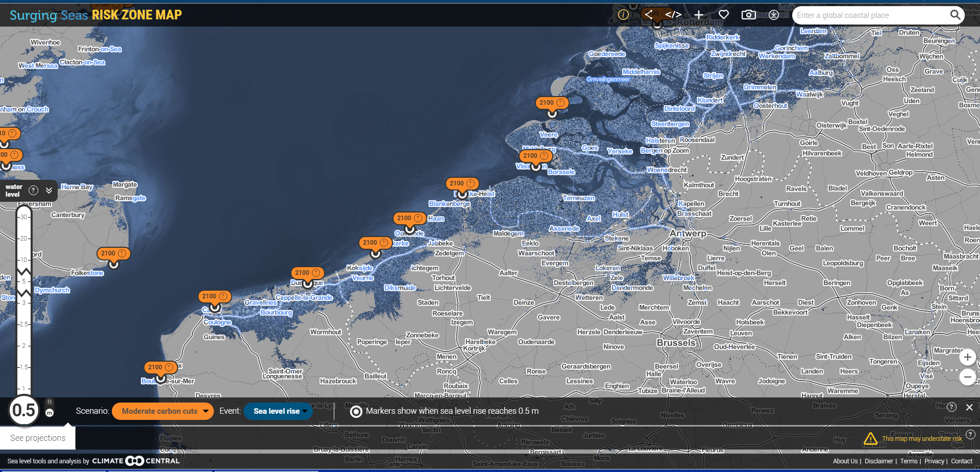Screen dimensions: 980x472
Task: Click the 20 mark on water level slider
Action: (x=23, y=239)
